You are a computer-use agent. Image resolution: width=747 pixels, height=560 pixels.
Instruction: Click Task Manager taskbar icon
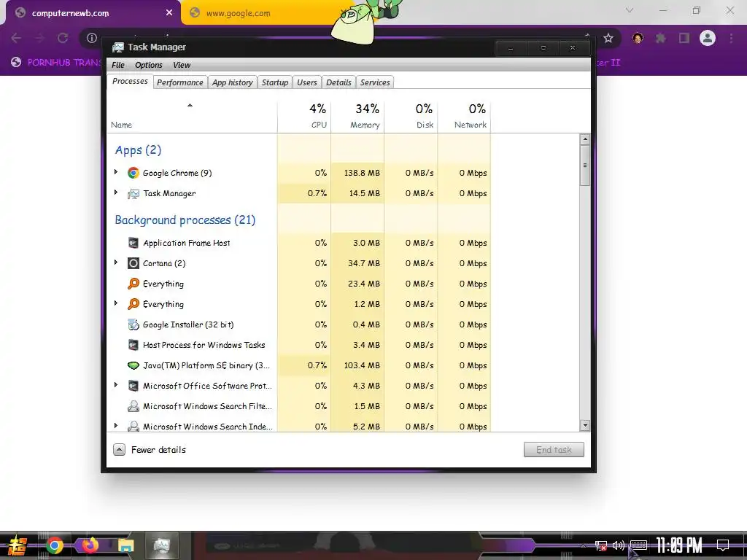pos(161,545)
